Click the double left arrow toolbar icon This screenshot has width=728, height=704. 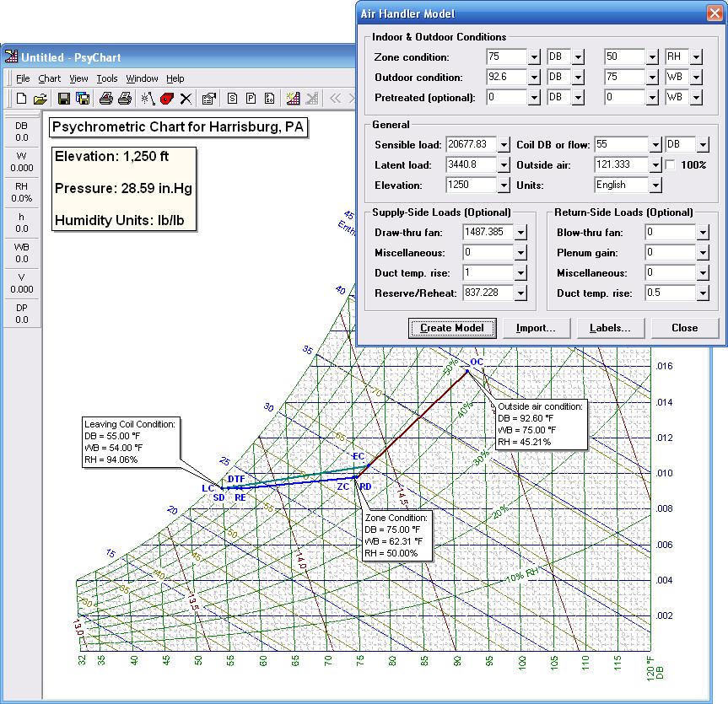tap(335, 99)
